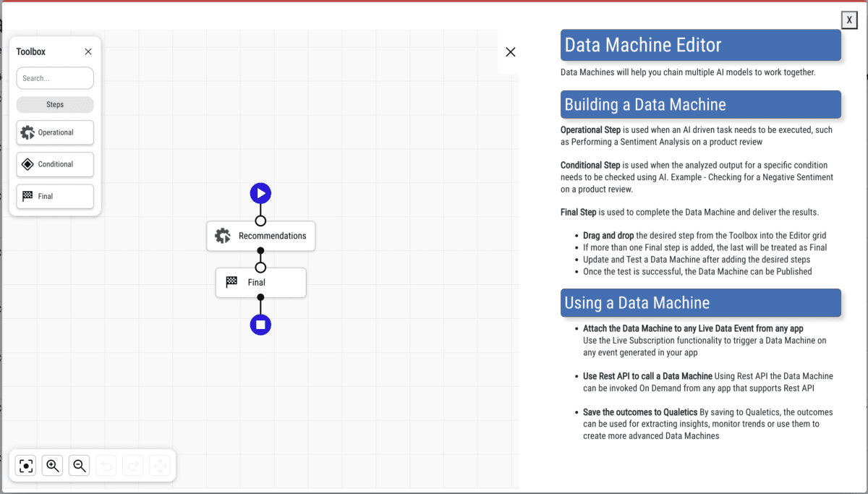Click the blue start node on the canvas
The height and width of the screenshot is (494, 868).
pos(260,192)
